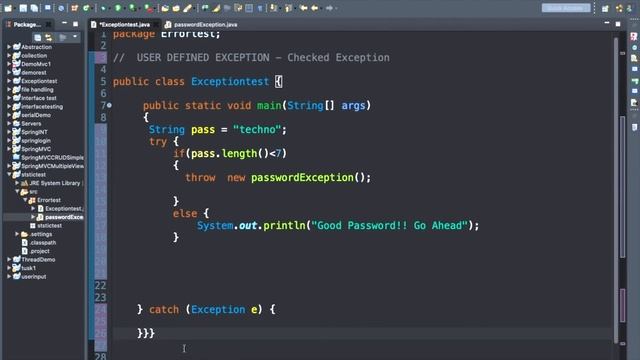The height and width of the screenshot is (360, 640).
Task: Select the userinput project
Action: (x=33, y=276)
